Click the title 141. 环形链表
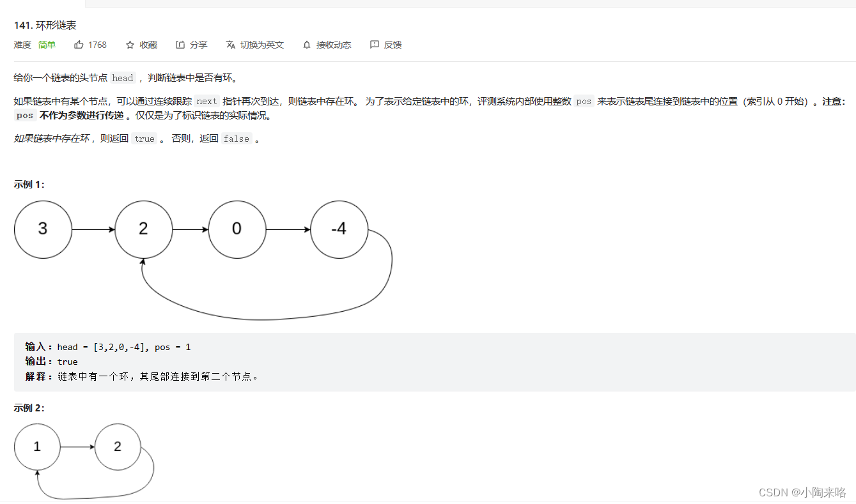 click(x=45, y=26)
